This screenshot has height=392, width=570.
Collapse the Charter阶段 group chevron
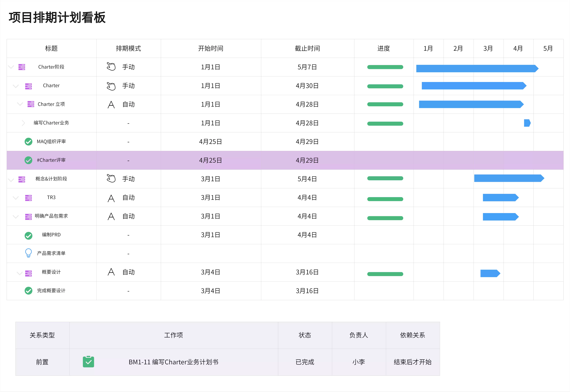(x=11, y=67)
